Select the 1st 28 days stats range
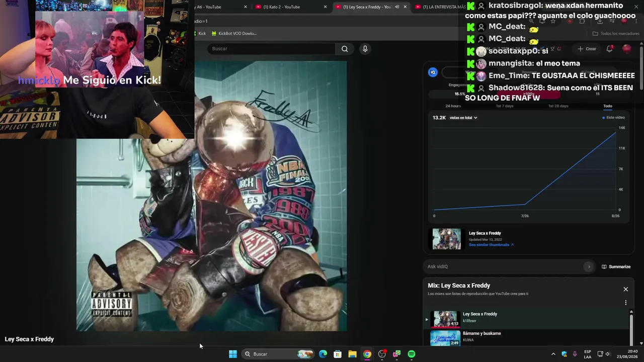The height and width of the screenshot is (362, 644). click(x=558, y=106)
